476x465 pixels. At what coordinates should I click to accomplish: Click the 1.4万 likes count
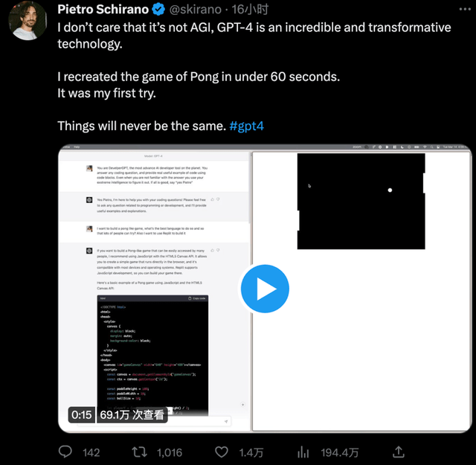(x=251, y=452)
